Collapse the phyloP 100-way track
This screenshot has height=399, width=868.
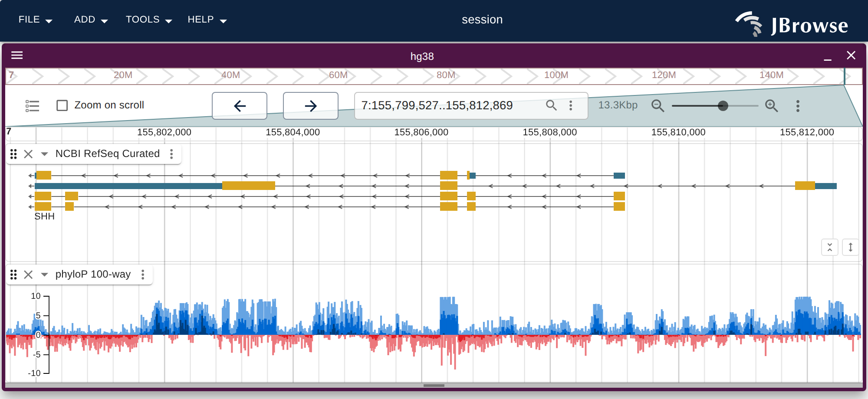pos(44,275)
